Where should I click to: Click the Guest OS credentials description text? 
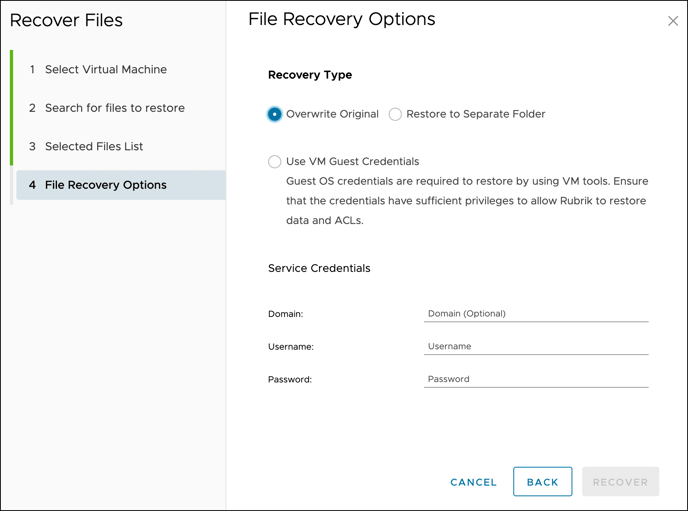467,200
